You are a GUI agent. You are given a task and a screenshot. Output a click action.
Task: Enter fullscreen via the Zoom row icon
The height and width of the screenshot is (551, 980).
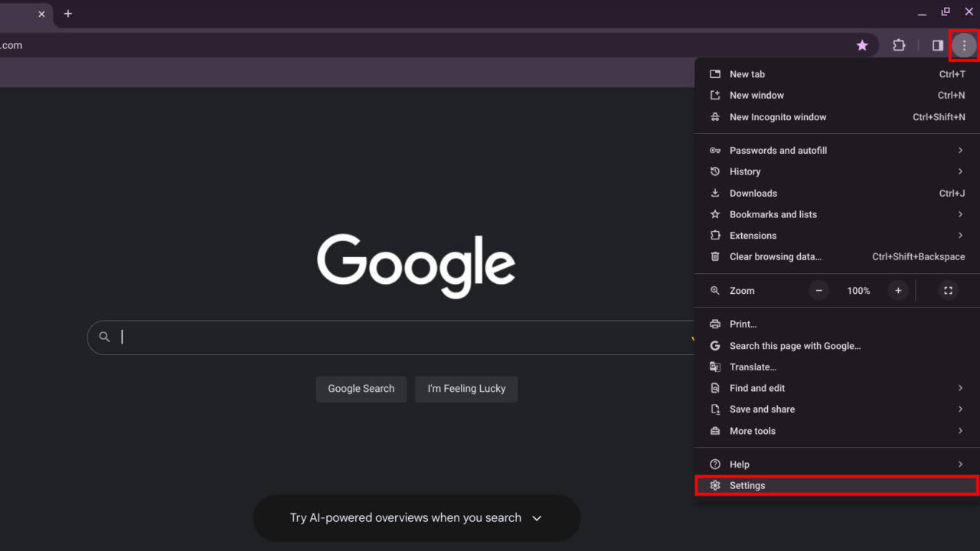[x=948, y=290]
